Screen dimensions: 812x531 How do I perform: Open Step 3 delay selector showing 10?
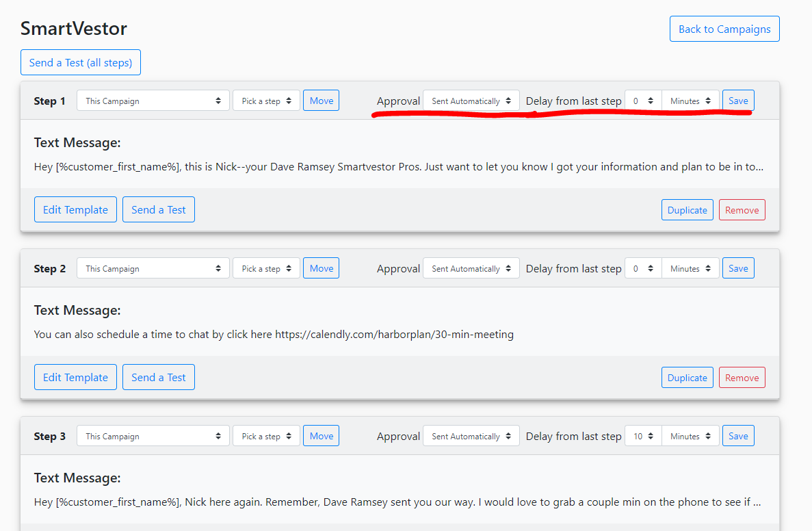coord(643,436)
